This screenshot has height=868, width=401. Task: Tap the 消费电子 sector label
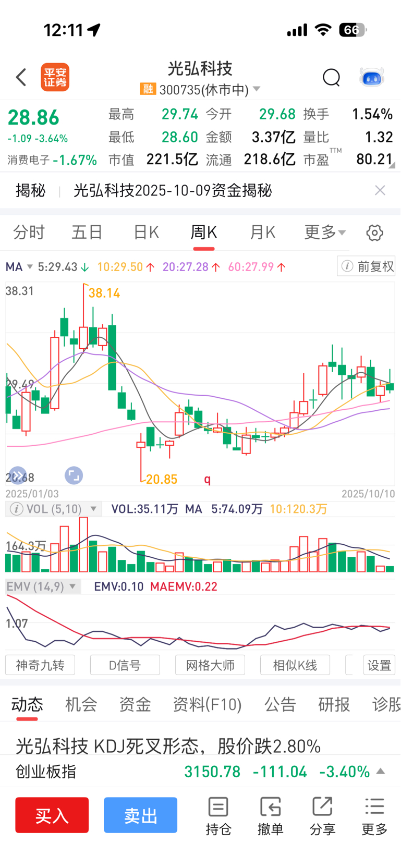[x=29, y=160]
